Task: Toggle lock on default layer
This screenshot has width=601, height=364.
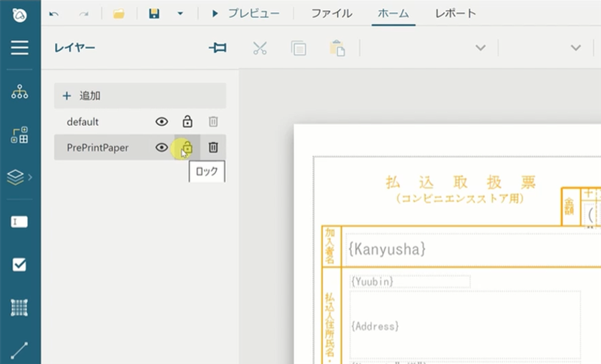Action: coord(187,122)
